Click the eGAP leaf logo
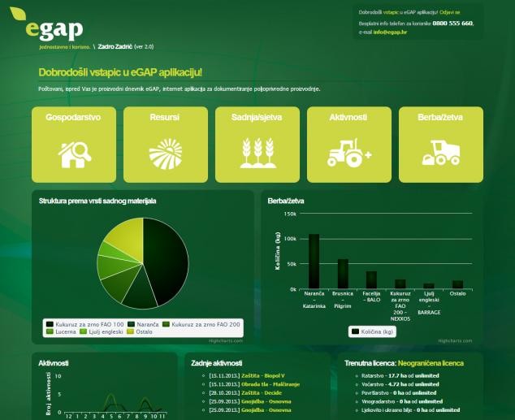 (x=46, y=24)
